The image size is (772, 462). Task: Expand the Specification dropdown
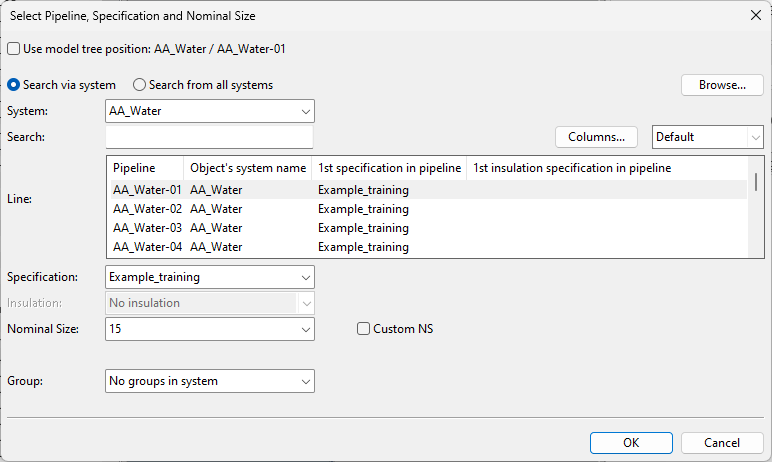pyautogui.click(x=209, y=277)
